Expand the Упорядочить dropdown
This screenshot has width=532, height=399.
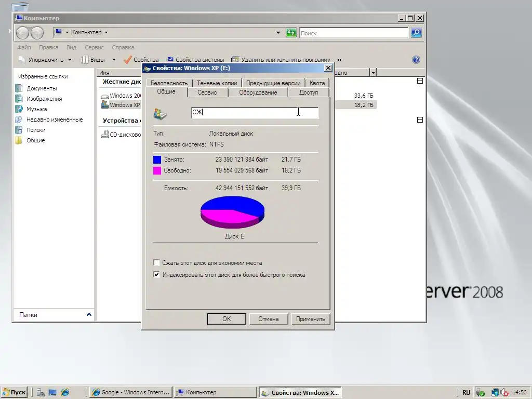click(x=70, y=60)
